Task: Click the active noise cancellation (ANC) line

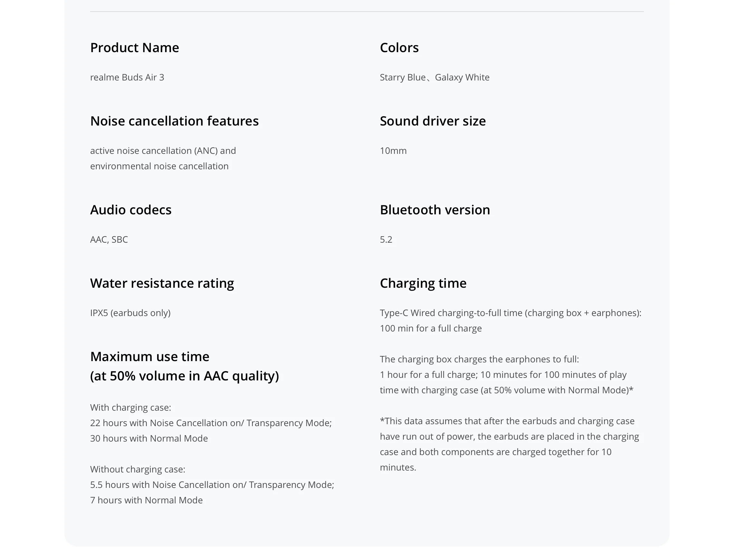Action: click(163, 151)
